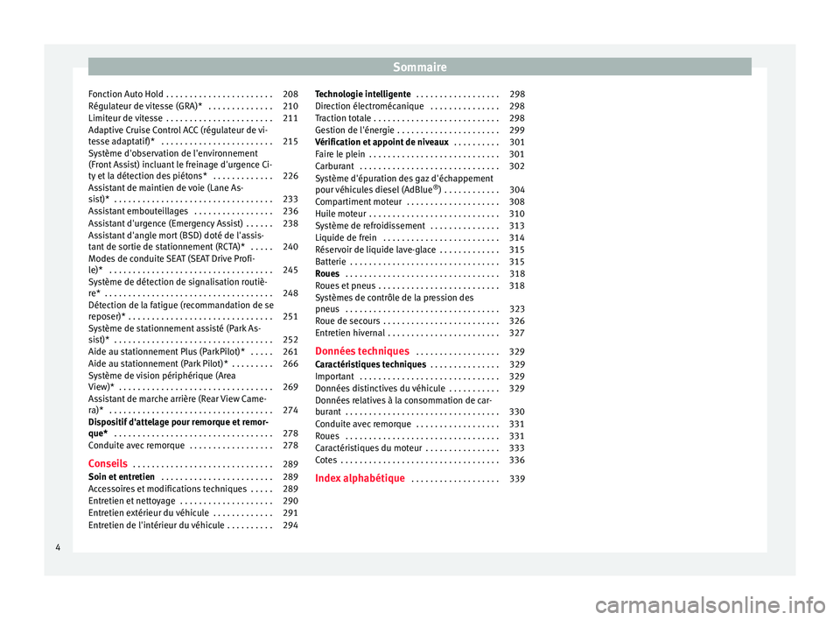Click page number 289 beside Conseils
The height and width of the screenshot is (620, 840).
pos(290,464)
